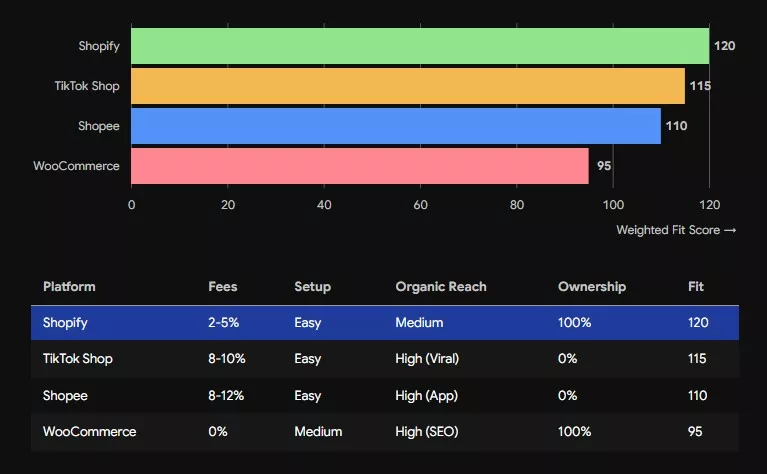The width and height of the screenshot is (767, 474).
Task: Click the Ownership column header
Action: [592, 287]
